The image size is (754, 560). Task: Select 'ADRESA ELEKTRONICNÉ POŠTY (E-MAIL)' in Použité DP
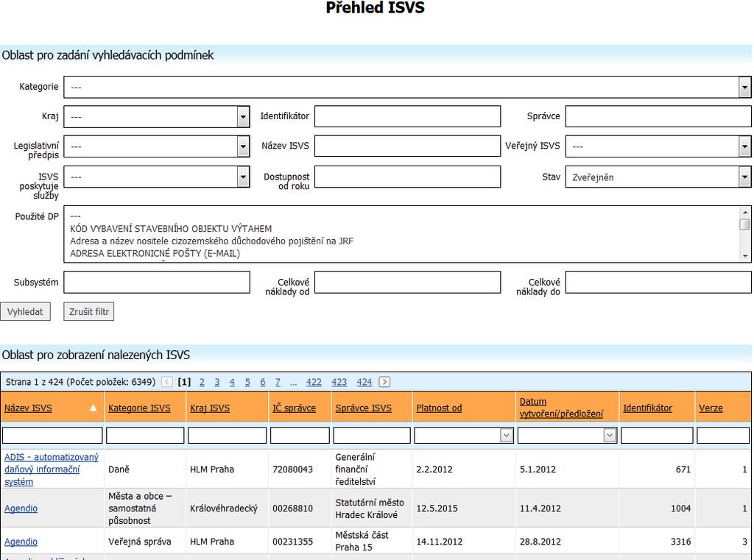155,253
